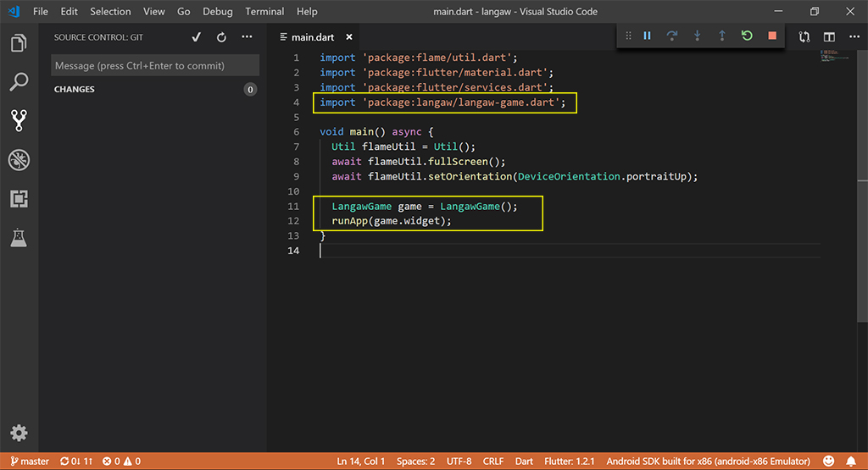The height and width of the screenshot is (470, 868).
Task: Click the master branch in status bar
Action: click(30, 462)
